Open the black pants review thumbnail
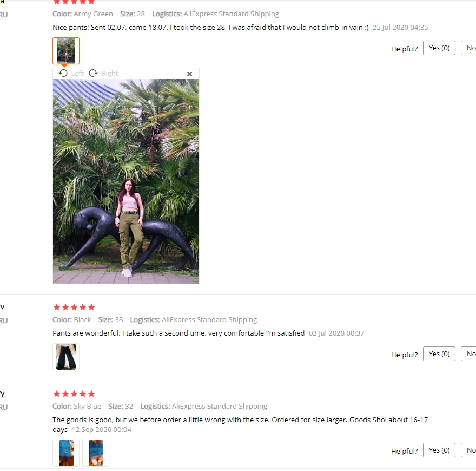The image size is (476, 471). coord(66,357)
